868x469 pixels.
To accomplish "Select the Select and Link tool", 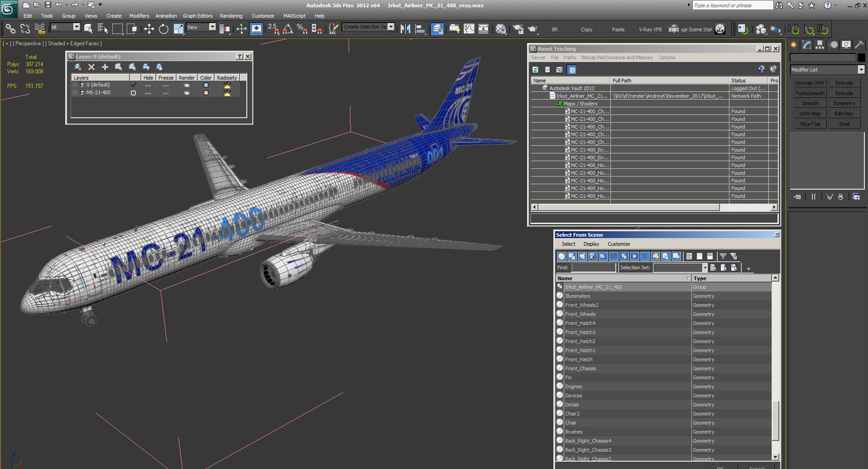I will [10, 29].
